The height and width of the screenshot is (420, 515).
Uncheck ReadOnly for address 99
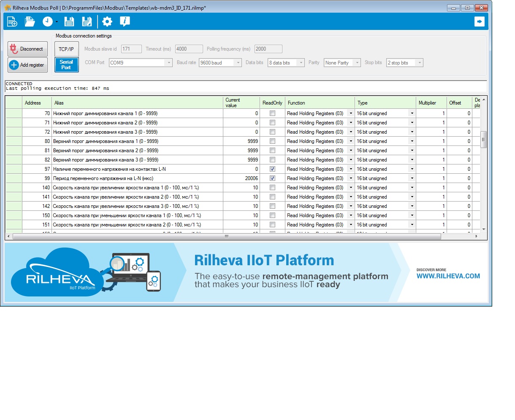coord(272,178)
